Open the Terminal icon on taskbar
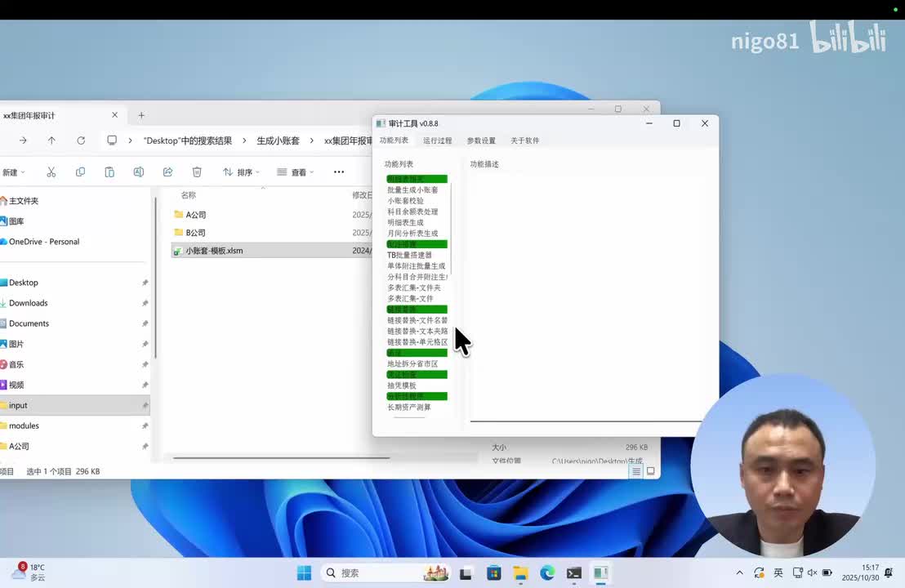905x588 pixels. pos(573,573)
